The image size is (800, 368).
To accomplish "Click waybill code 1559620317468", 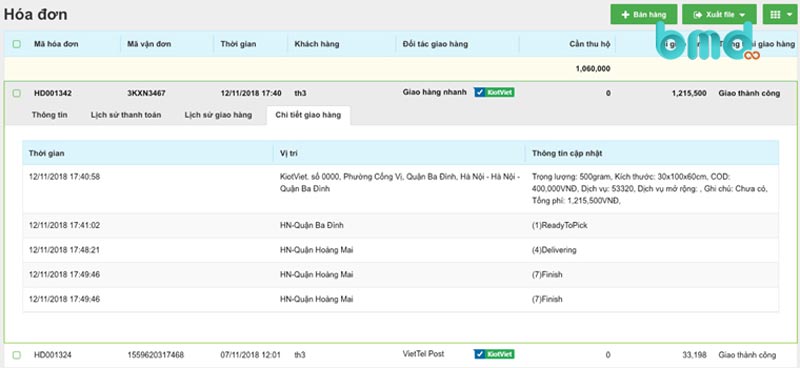I will tap(156, 355).
